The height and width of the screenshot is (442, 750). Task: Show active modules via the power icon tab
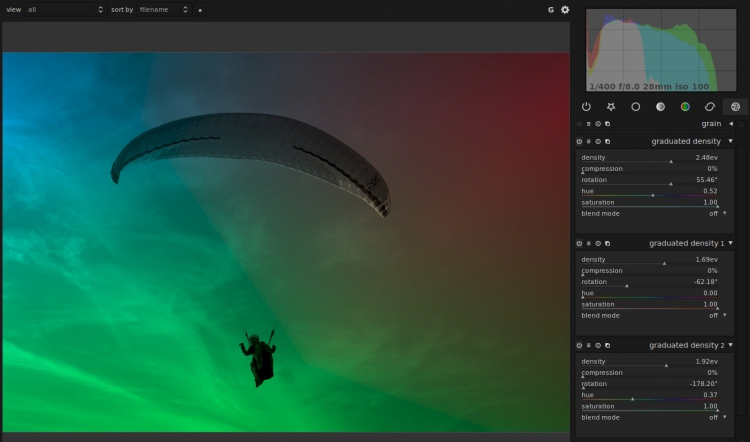(x=586, y=106)
